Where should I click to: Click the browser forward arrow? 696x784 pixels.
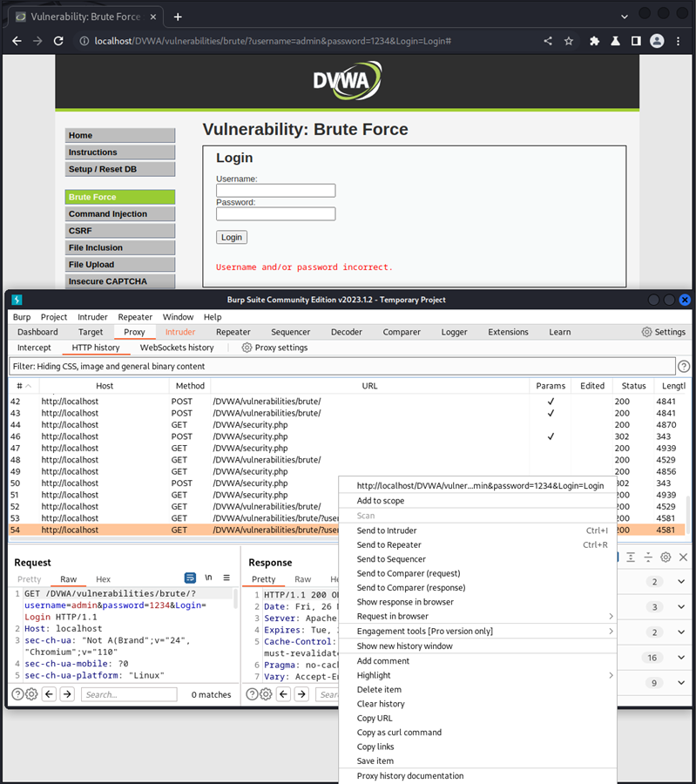coord(37,41)
